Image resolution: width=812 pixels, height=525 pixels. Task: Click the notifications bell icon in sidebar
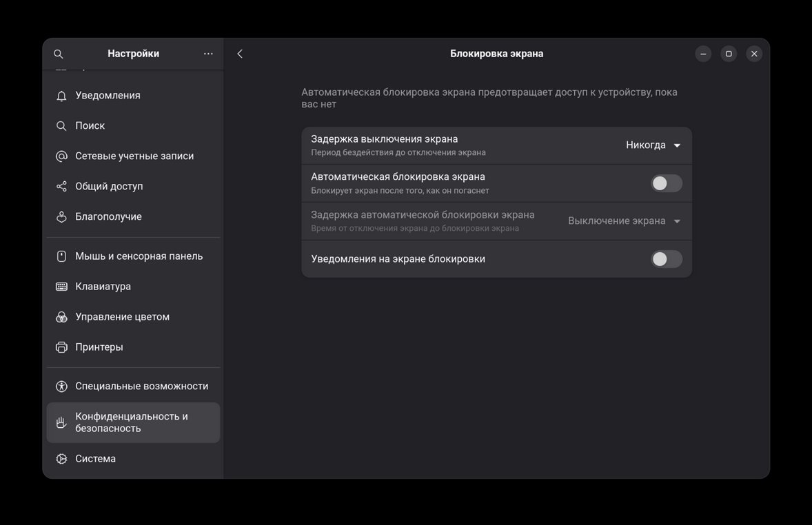coord(61,96)
